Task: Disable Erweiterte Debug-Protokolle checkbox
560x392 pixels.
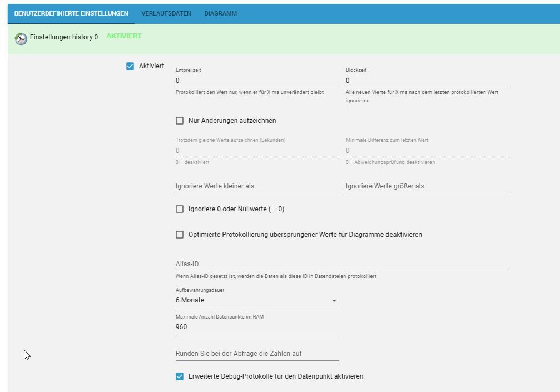Action: pos(180,376)
